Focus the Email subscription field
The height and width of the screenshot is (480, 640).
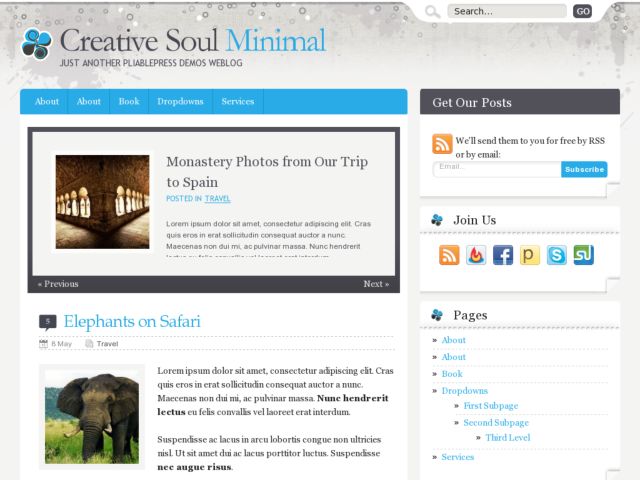coord(497,169)
